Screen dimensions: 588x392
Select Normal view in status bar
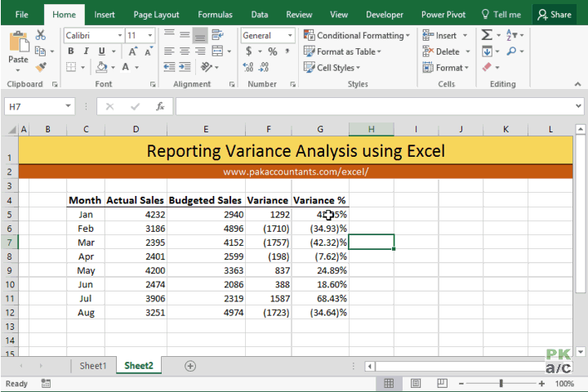click(x=389, y=383)
